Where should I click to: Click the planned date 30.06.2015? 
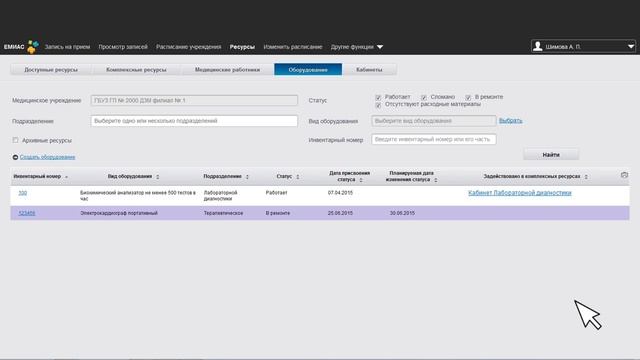point(402,213)
